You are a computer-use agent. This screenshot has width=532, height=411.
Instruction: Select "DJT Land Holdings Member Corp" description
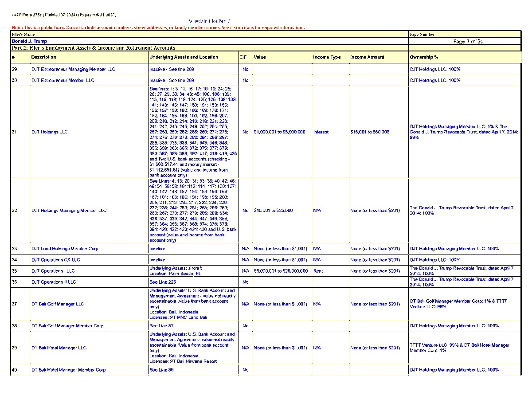[65, 249]
